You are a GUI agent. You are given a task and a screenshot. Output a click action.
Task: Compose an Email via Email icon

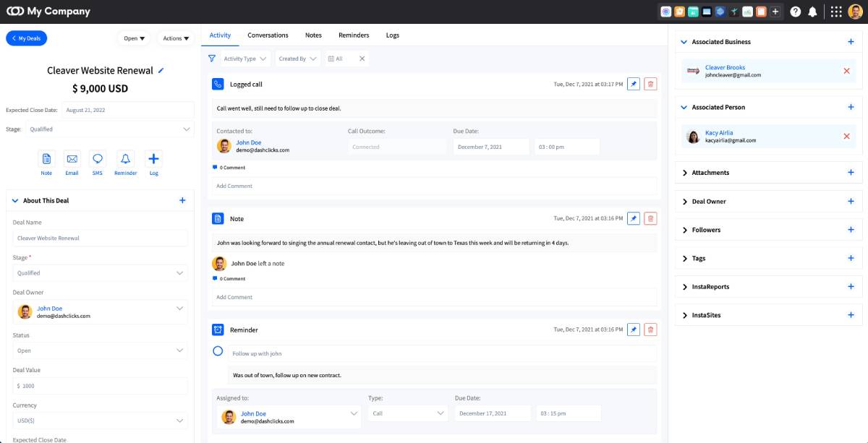pyautogui.click(x=72, y=159)
